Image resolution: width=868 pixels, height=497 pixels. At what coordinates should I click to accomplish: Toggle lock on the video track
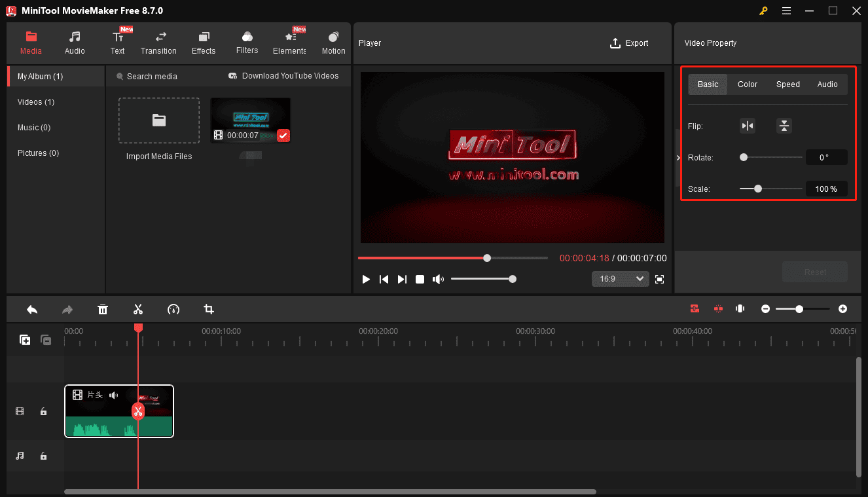pyautogui.click(x=43, y=411)
